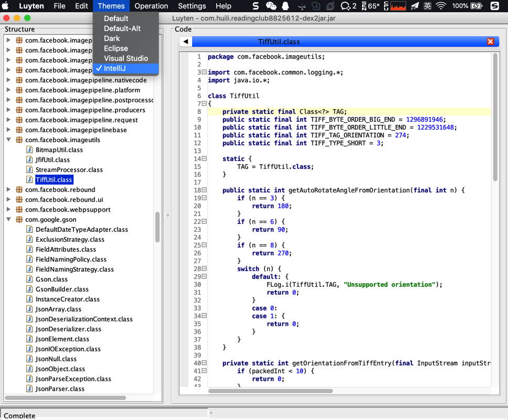Click the class file icon for StreamProcessor.class
The width and height of the screenshot is (508, 420).
point(29,170)
